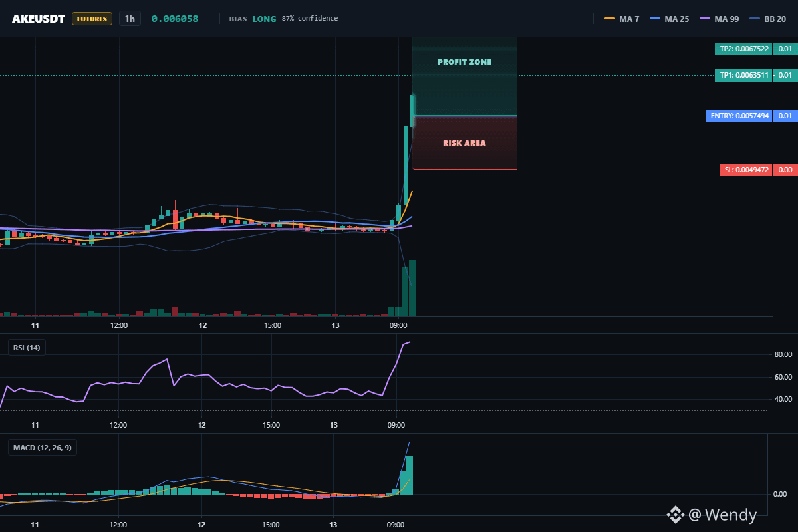
Task: Toggle the MA 25 legend entry
Action: (668, 19)
